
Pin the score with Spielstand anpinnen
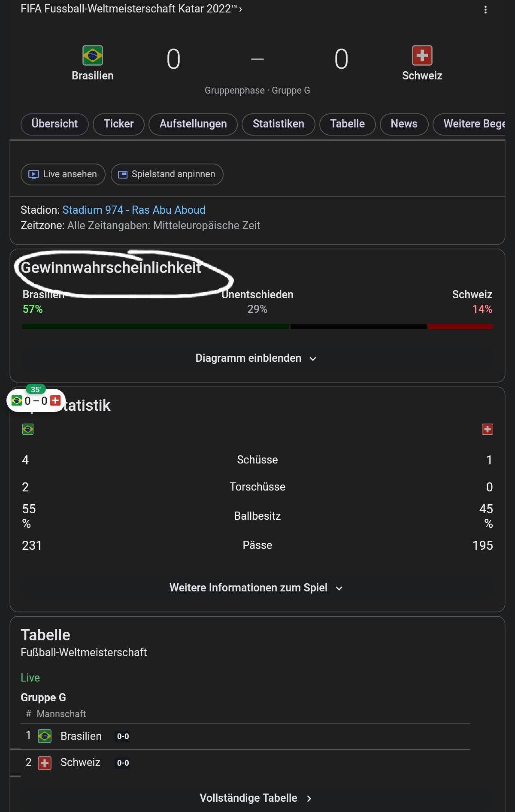(167, 174)
